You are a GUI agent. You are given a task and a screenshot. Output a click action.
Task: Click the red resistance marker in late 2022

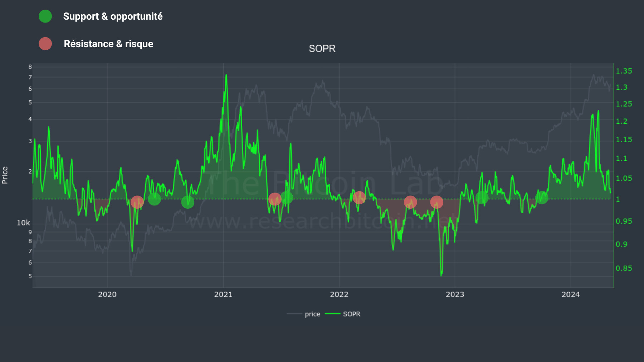pyautogui.click(x=437, y=202)
